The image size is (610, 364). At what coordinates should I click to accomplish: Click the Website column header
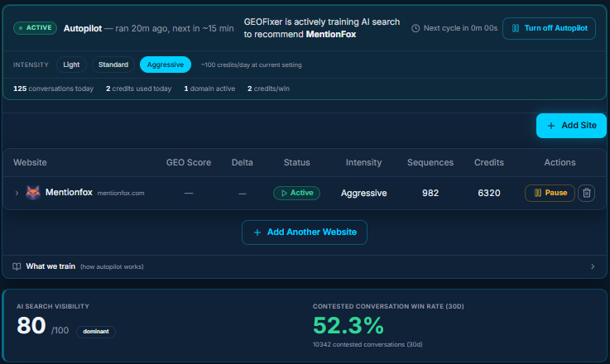(30, 162)
